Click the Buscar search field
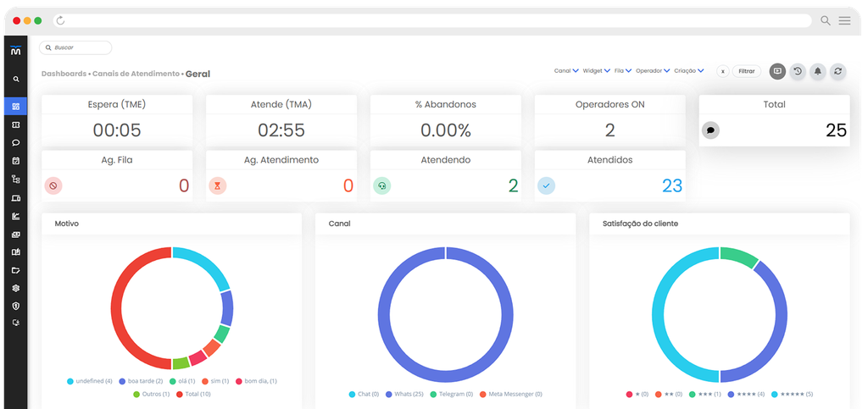This screenshot has height=409, width=868. pos(75,47)
